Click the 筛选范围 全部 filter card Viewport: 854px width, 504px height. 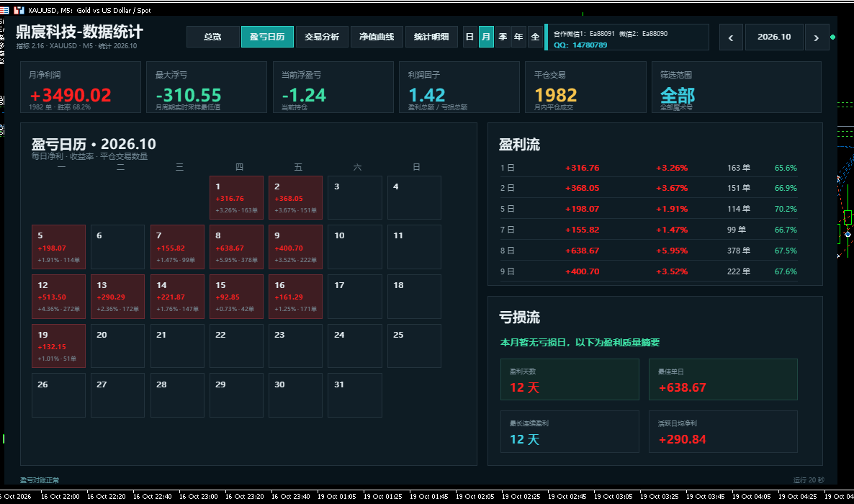[737, 87]
